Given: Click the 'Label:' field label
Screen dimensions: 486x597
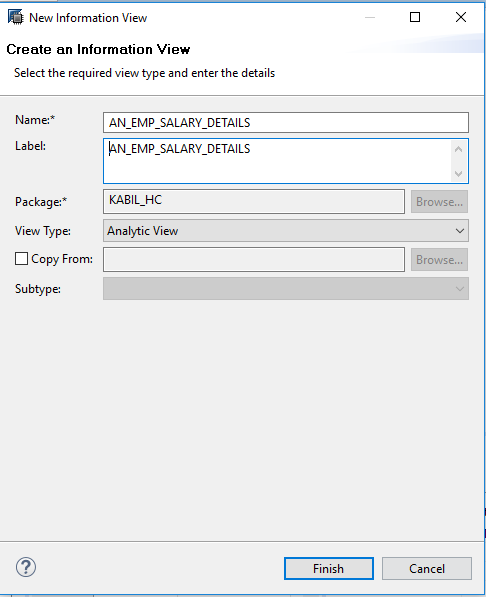Looking at the screenshot, I should click(x=30, y=146).
